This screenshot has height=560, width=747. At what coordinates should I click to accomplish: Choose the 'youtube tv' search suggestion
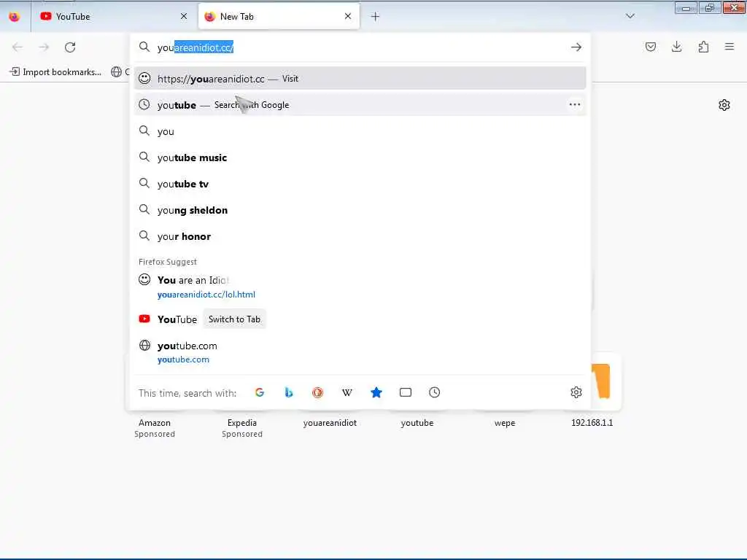(x=360, y=183)
